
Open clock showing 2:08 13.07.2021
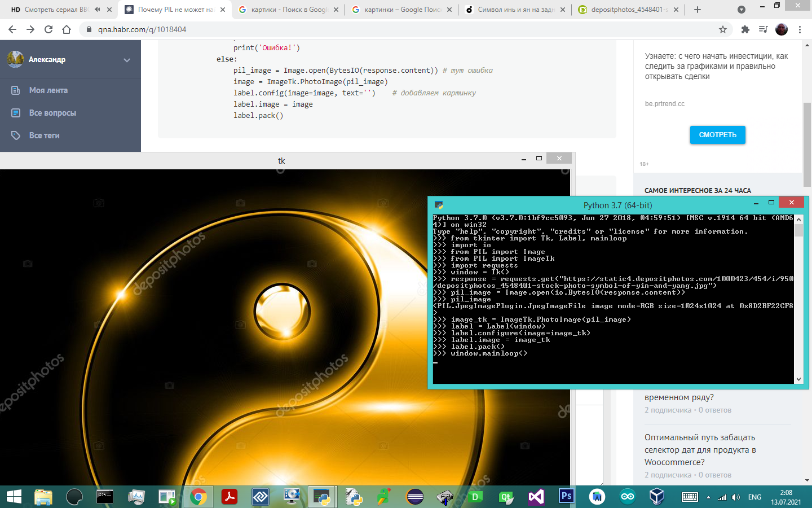click(x=786, y=497)
